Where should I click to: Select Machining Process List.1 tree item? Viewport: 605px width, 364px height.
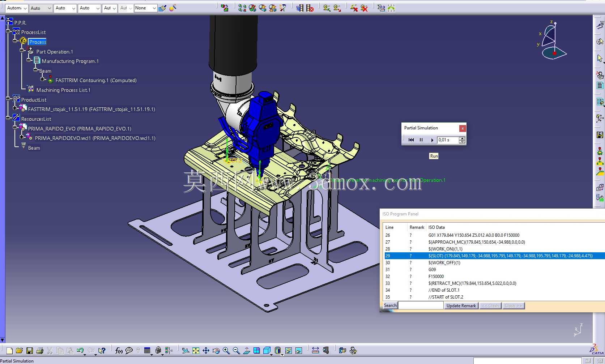pyautogui.click(x=63, y=90)
